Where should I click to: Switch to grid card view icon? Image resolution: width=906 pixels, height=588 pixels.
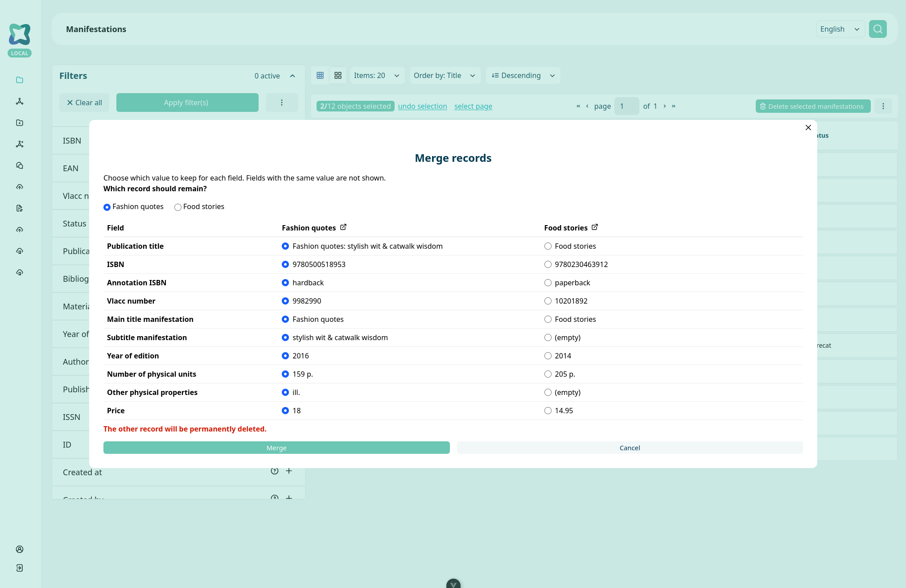338,75
